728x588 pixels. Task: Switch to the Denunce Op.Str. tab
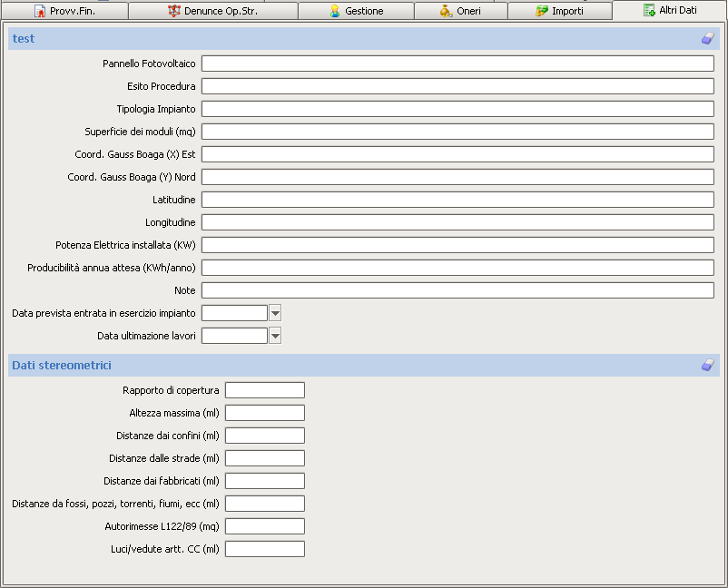click(213, 11)
